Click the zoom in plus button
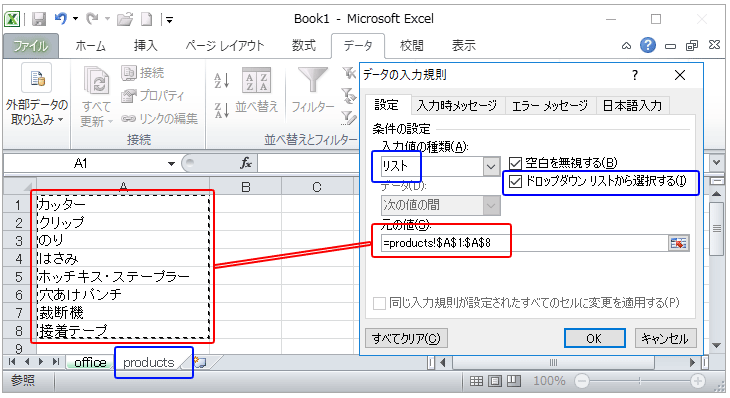 pos(697,381)
